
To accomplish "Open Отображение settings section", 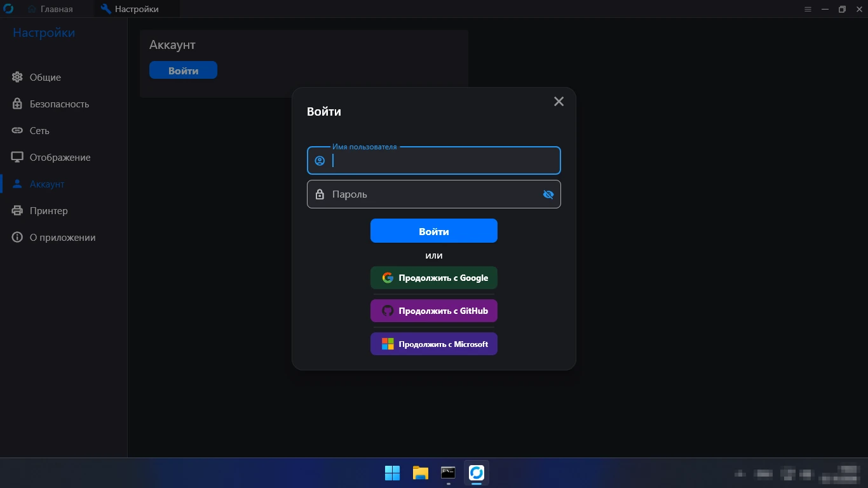I will click(x=64, y=158).
